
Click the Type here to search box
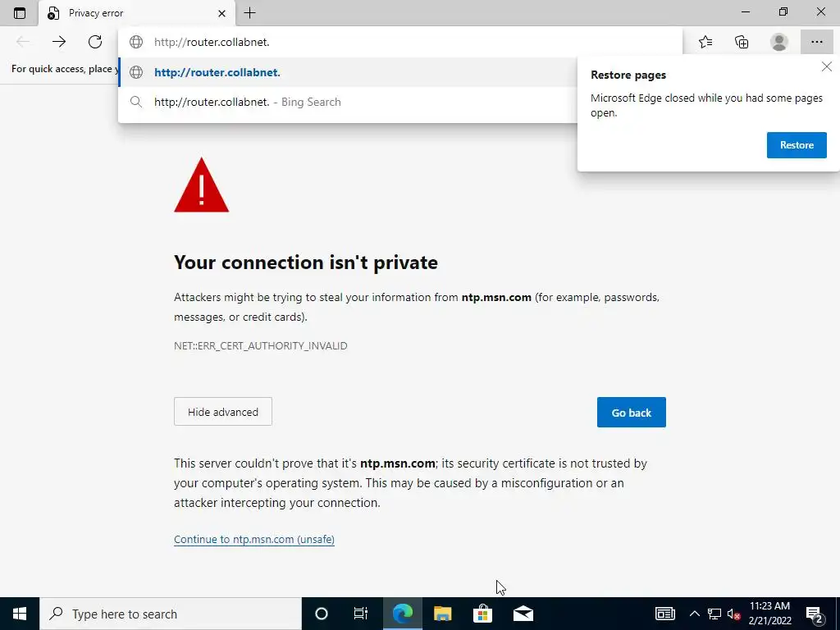[171, 614]
